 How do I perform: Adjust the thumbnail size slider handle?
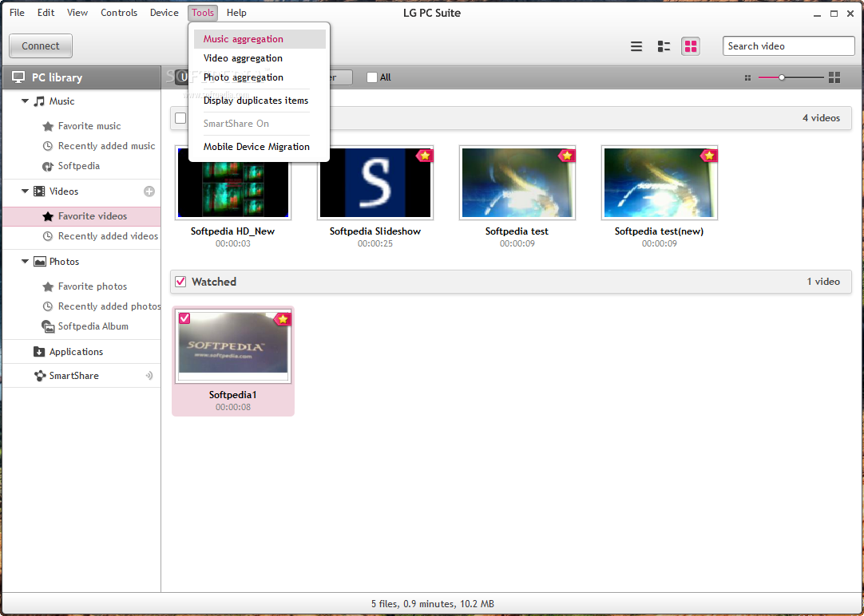point(781,77)
